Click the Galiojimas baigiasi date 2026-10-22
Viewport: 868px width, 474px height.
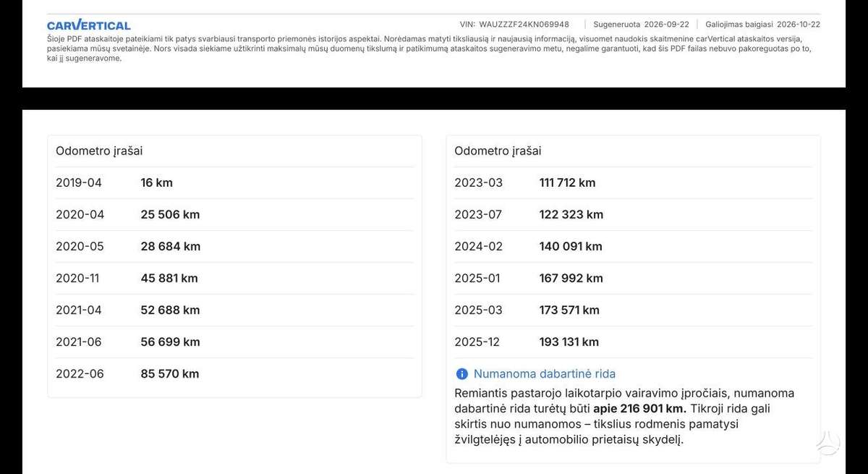(799, 24)
